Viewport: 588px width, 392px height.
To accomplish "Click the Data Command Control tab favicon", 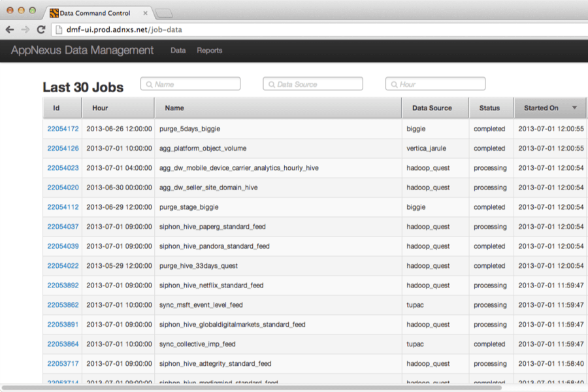I will pos(52,12).
